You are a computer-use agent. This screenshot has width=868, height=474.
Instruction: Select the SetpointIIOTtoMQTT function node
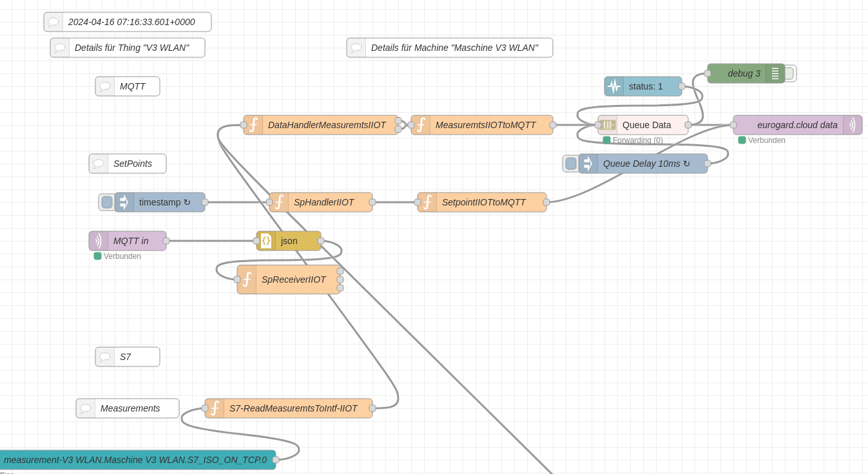(x=483, y=202)
